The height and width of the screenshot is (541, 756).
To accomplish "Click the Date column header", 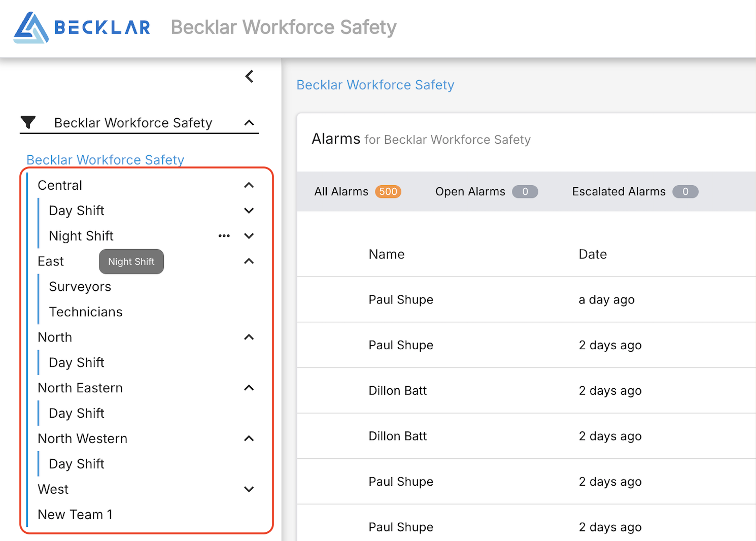I will tap(593, 254).
